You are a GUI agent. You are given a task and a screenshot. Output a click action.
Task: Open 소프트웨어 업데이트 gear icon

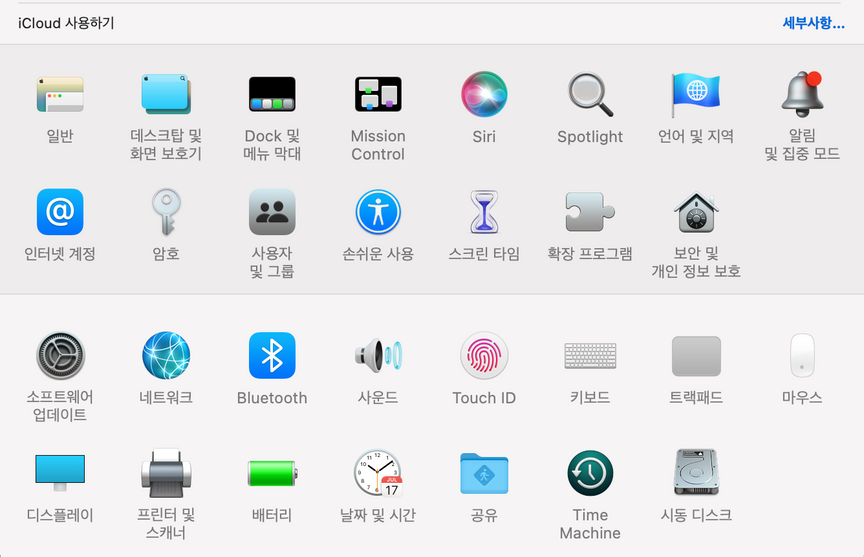[60, 356]
